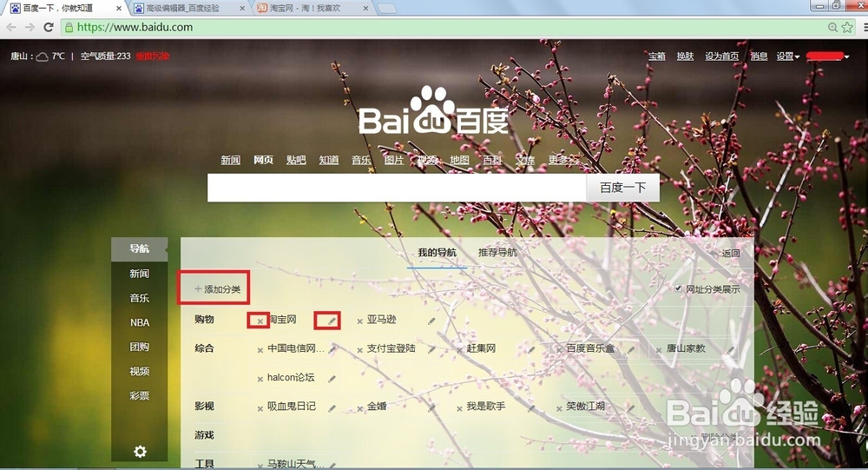This screenshot has width=868, height=470.
Task: Edit 百度音乐盒 pencil icon
Action: pos(630,349)
